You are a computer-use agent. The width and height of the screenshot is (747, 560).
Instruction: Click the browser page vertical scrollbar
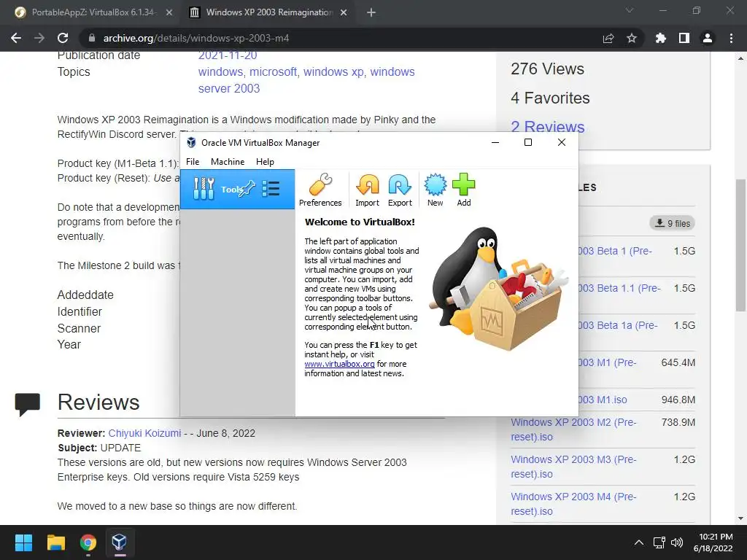coord(740,245)
